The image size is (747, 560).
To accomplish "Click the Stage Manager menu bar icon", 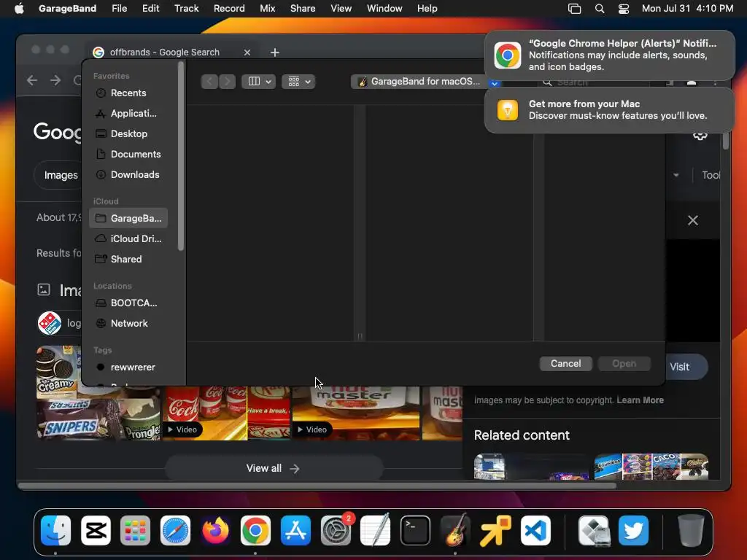I will coord(575,9).
